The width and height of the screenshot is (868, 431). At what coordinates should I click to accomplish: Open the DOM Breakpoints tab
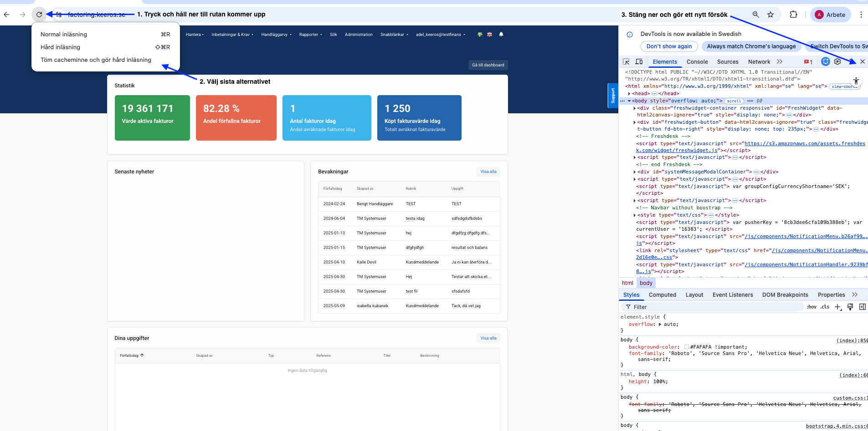coord(785,295)
